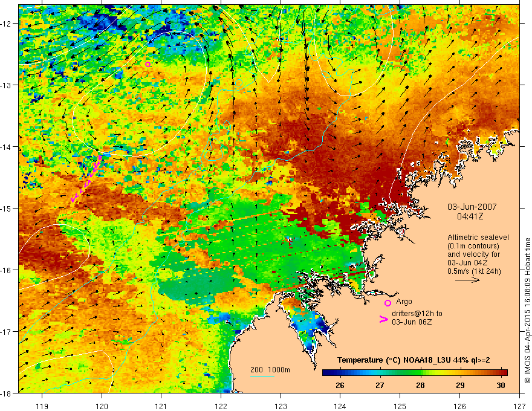Click the '200 1000m' isobath label
The width and height of the screenshot is (532, 411).
pos(270,370)
